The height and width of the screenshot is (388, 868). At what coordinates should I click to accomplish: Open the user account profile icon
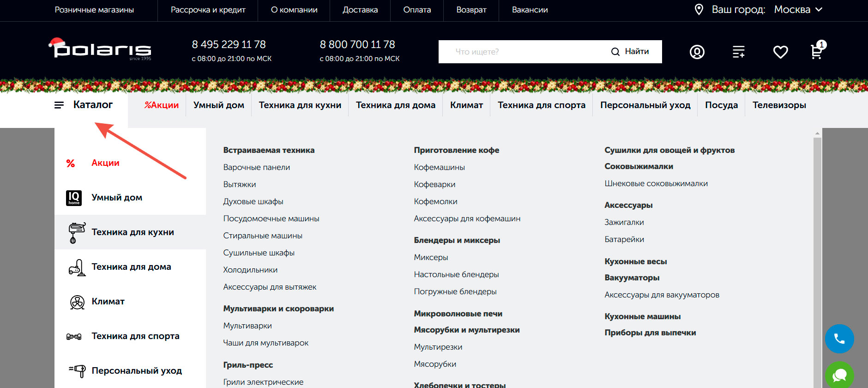[697, 52]
